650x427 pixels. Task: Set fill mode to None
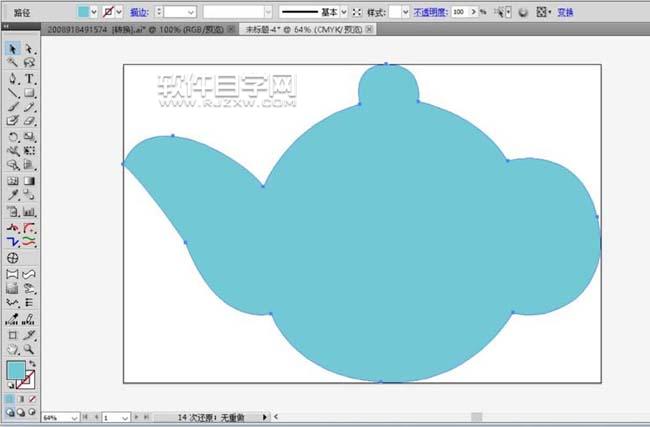click(32, 399)
